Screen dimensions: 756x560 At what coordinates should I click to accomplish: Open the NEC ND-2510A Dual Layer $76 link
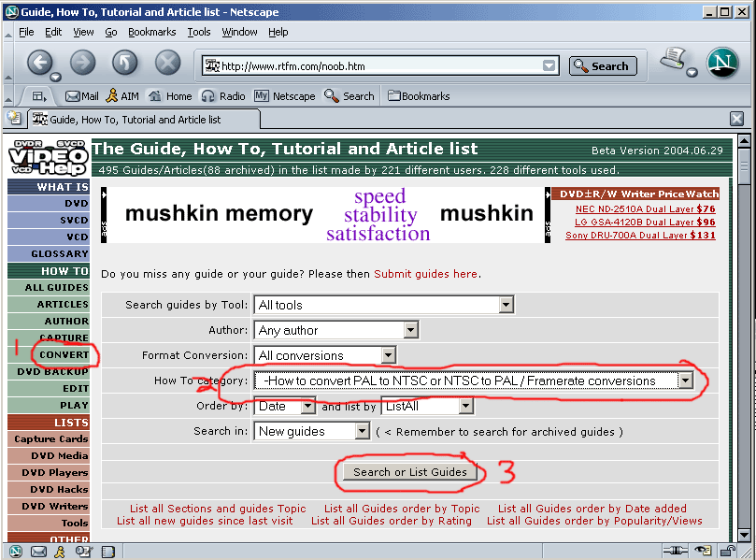point(645,208)
